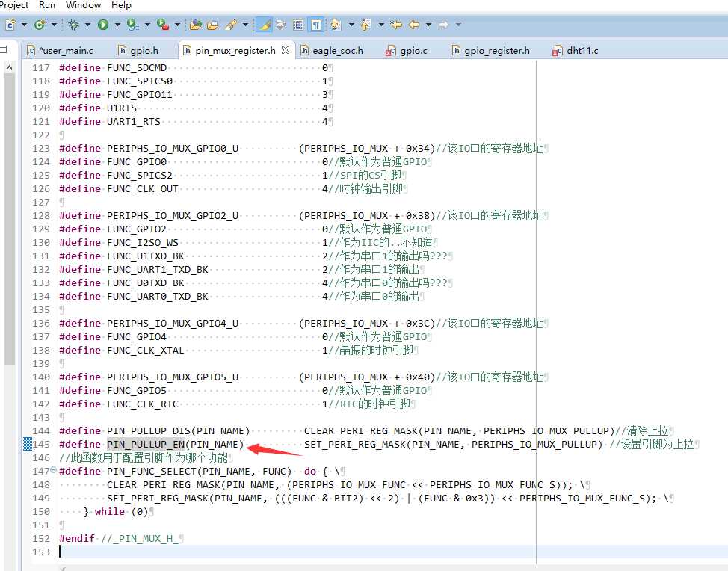Start the Debug bug icon
This screenshot has height=571, width=728.
(73, 25)
